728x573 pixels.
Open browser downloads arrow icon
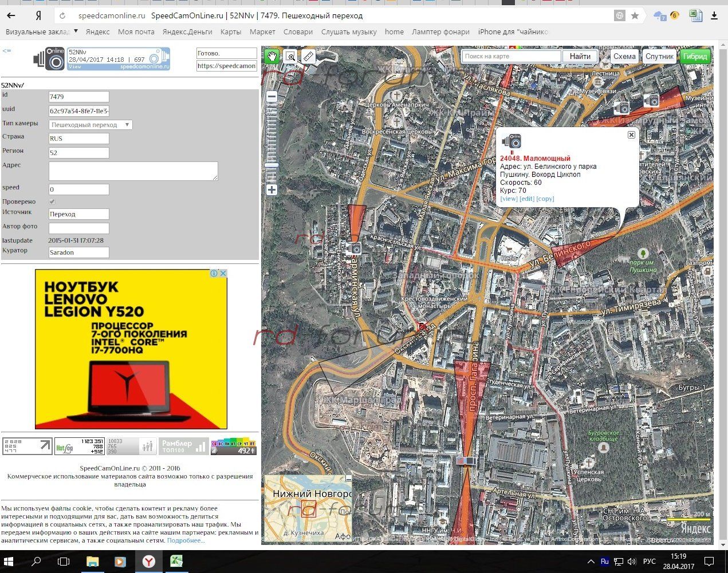coord(715,16)
